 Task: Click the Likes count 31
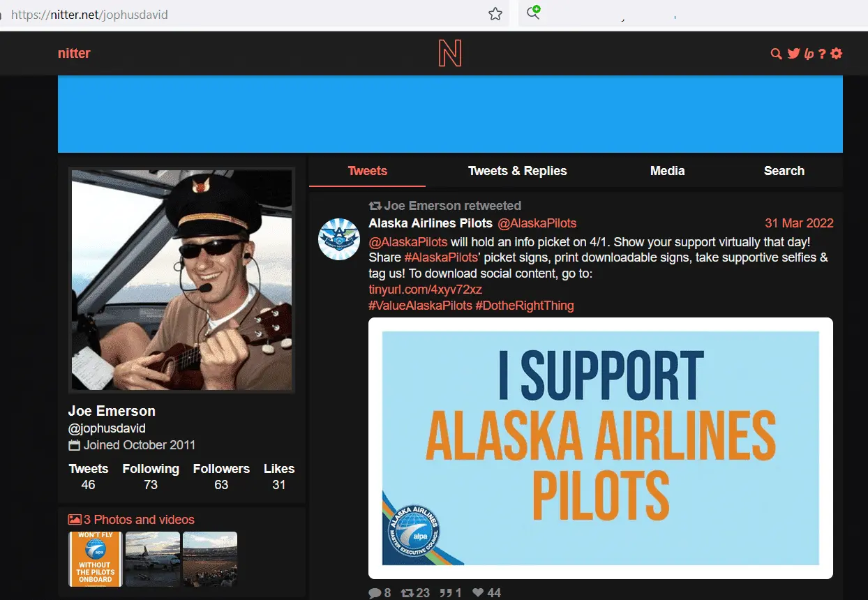(x=279, y=485)
